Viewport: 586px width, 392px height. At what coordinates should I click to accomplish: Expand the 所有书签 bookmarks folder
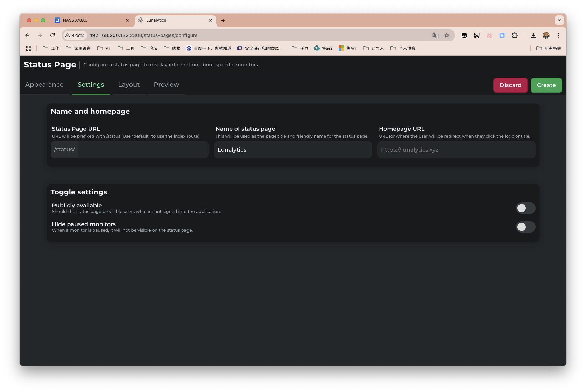point(549,48)
